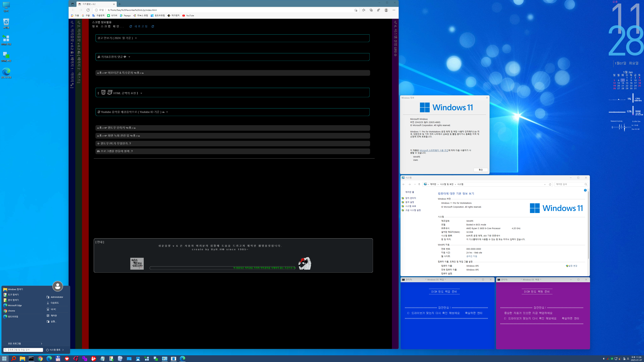The height and width of the screenshot is (362, 644).
Task: Expand the 광고 안보기 dropdown
Action: 232,38
